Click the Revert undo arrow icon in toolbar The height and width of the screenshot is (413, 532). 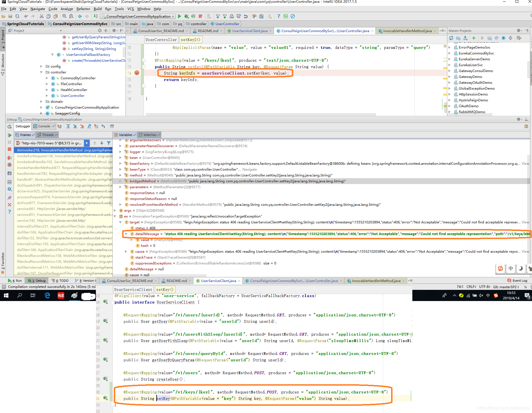pos(246,16)
